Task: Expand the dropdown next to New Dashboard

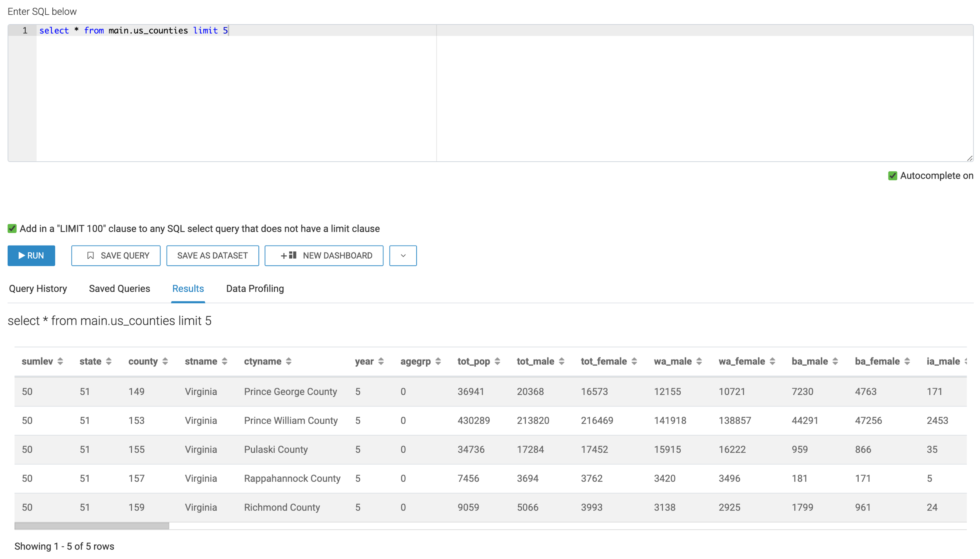Action: pyautogui.click(x=403, y=256)
